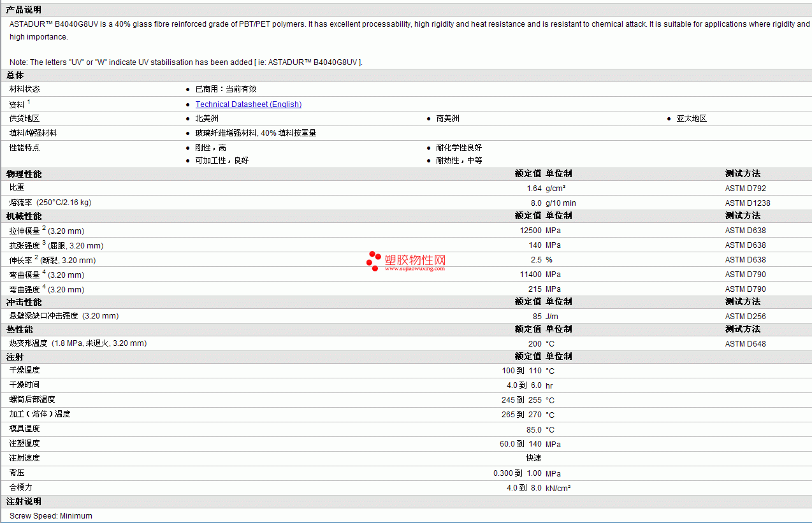812x523 pixels.
Task: Select the "弯曲模量" row label
Action: point(24,275)
